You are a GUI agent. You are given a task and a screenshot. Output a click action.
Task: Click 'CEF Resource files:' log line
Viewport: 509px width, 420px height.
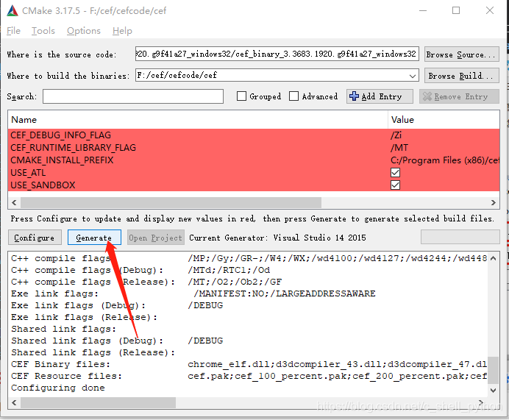[x=66, y=376]
